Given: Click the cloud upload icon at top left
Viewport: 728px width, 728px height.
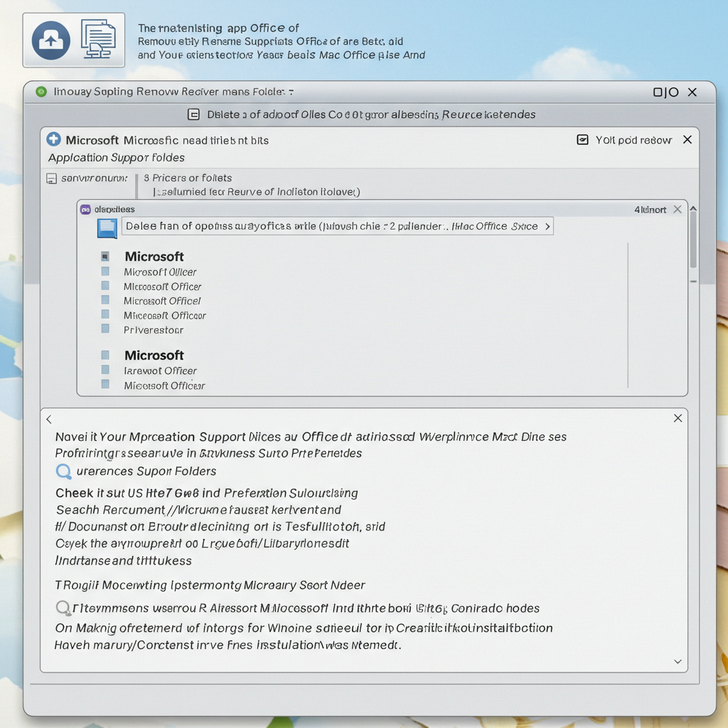Looking at the screenshot, I should pos(51,41).
